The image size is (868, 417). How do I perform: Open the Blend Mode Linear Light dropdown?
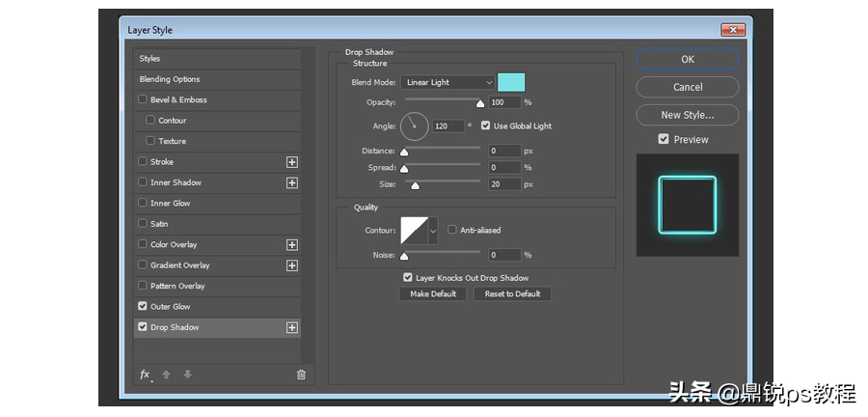point(448,82)
